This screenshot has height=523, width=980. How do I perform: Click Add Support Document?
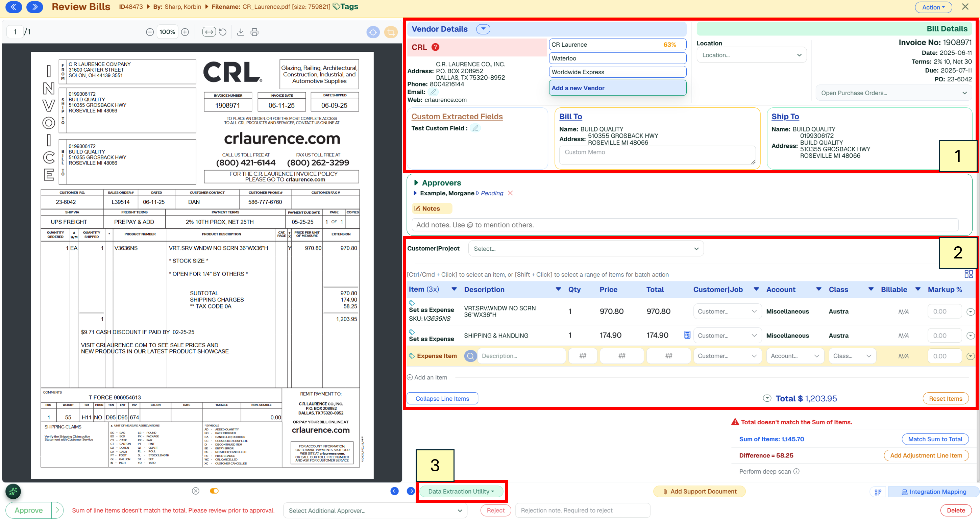[699, 492]
